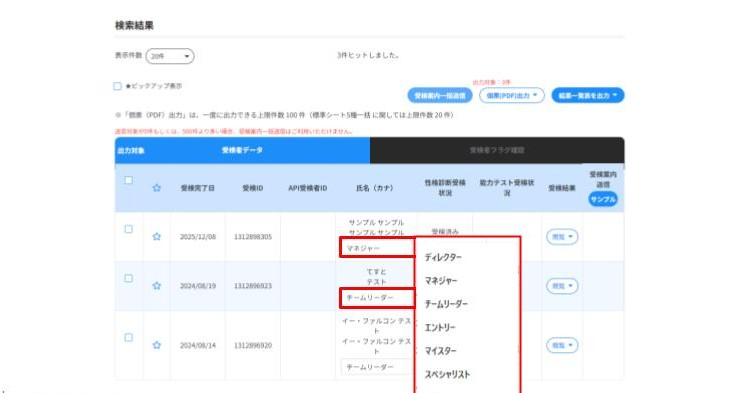Choose ディレクター from the role list
753x393 pixels.
443,258
